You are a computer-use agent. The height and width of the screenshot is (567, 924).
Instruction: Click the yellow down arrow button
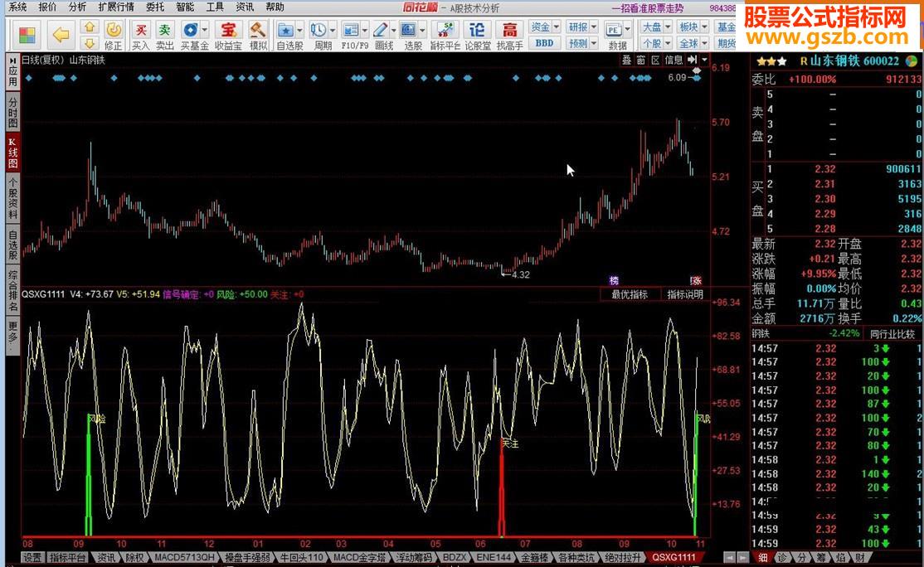coord(90,43)
